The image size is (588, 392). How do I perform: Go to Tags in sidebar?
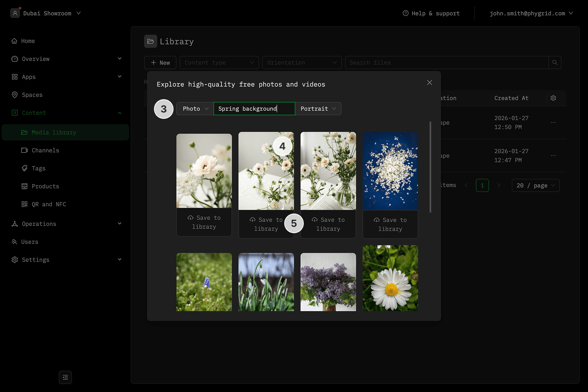(x=38, y=168)
